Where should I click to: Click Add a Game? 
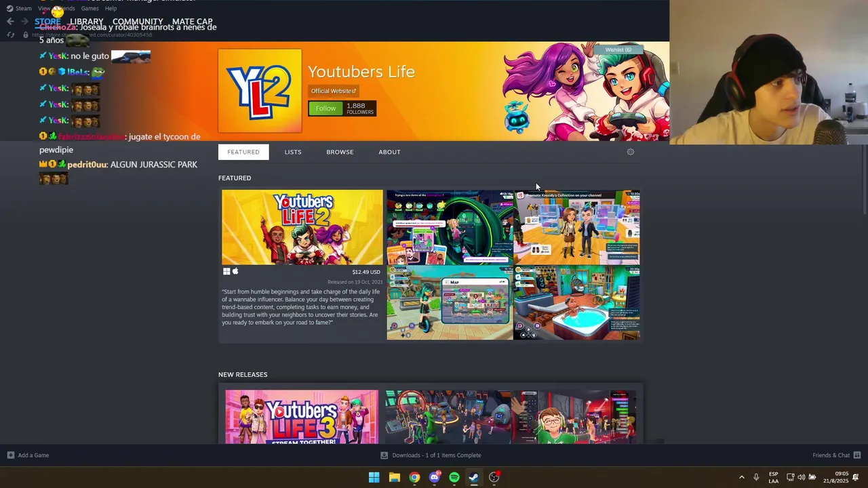point(28,455)
